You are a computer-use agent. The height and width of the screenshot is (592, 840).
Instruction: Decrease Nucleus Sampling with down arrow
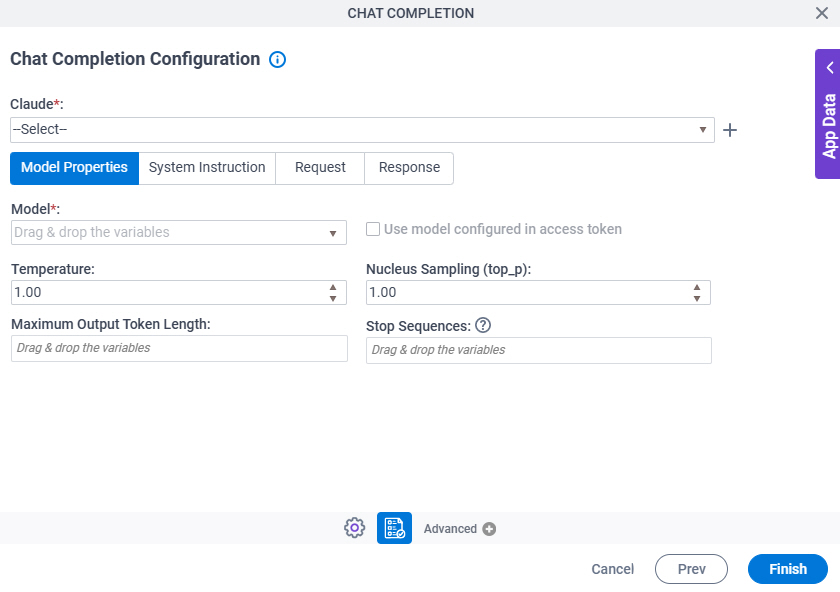(x=696, y=298)
